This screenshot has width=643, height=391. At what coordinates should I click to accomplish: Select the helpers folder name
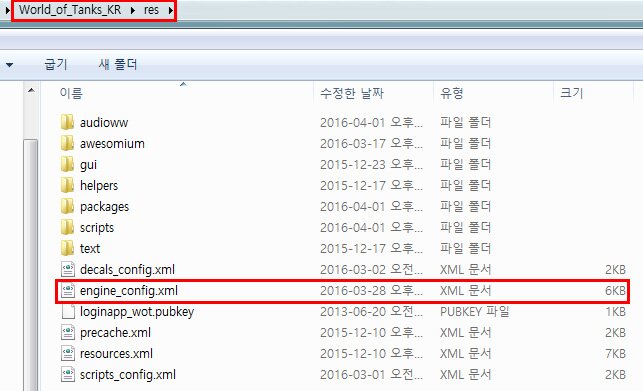pyautogui.click(x=99, y=185)
